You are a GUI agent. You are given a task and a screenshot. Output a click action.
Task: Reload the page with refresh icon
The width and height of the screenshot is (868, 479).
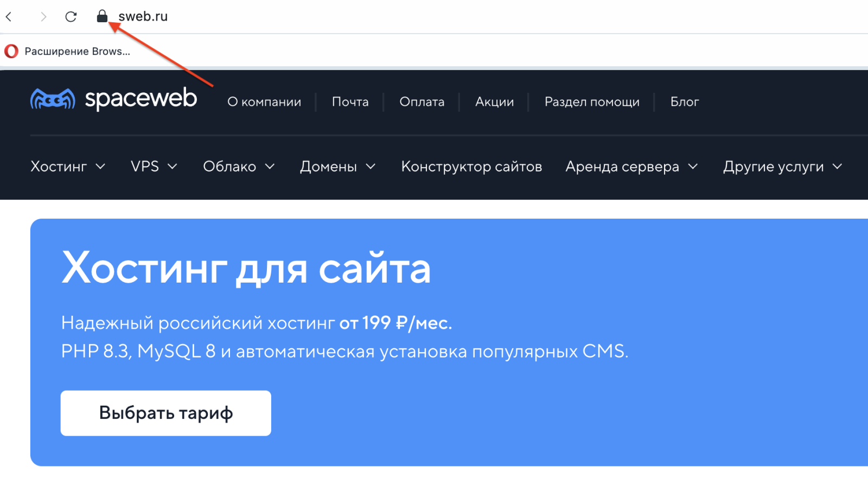pyautogui.click(x=71, y=17)
